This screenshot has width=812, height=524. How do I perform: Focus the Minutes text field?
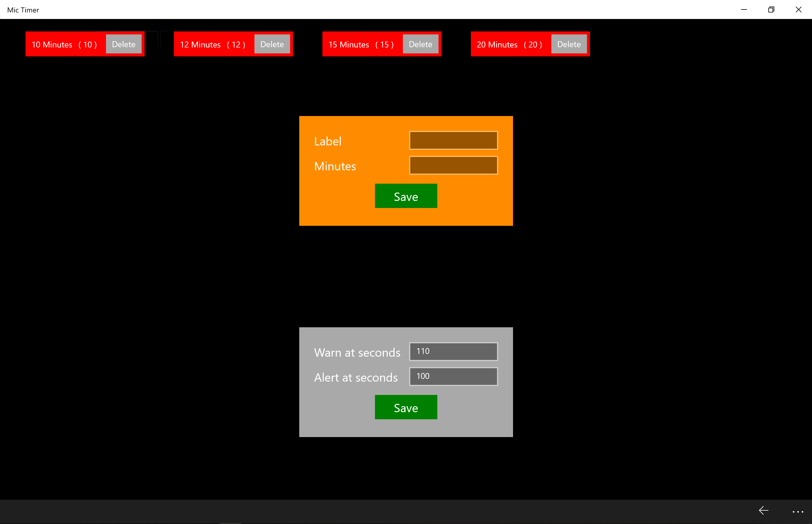[x=453, y=165]
